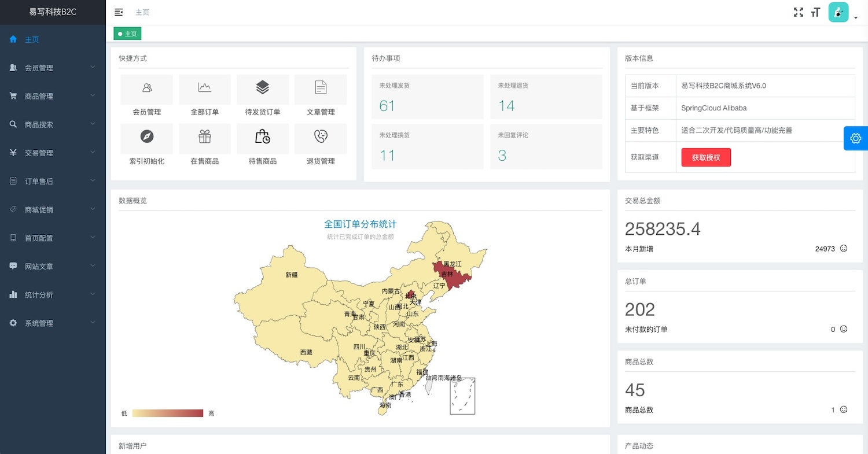The height and width of the screenshot is (454, 868).
Task: Open the user avatar menu
Action: (x=838, y=12)
